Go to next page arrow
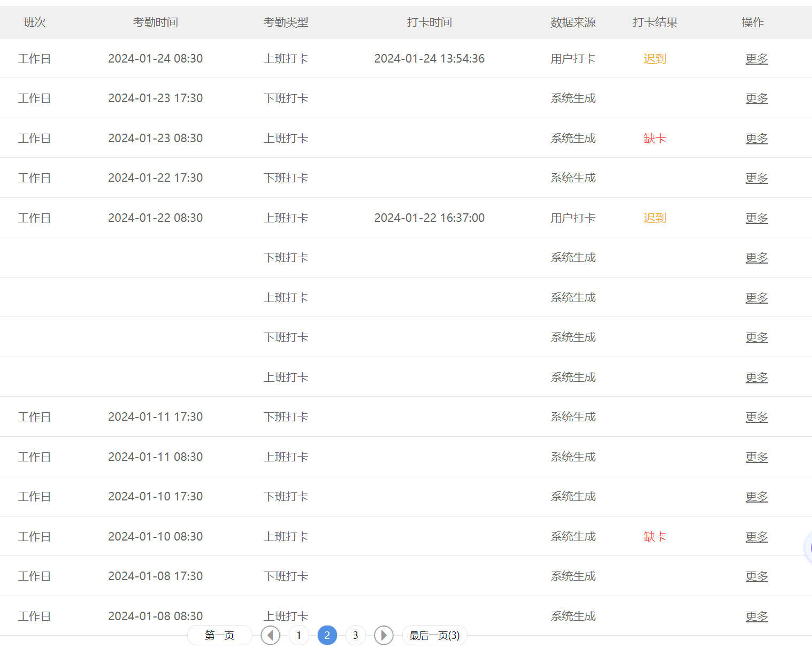Screen dimensions: 812x648 pos(384,635)
